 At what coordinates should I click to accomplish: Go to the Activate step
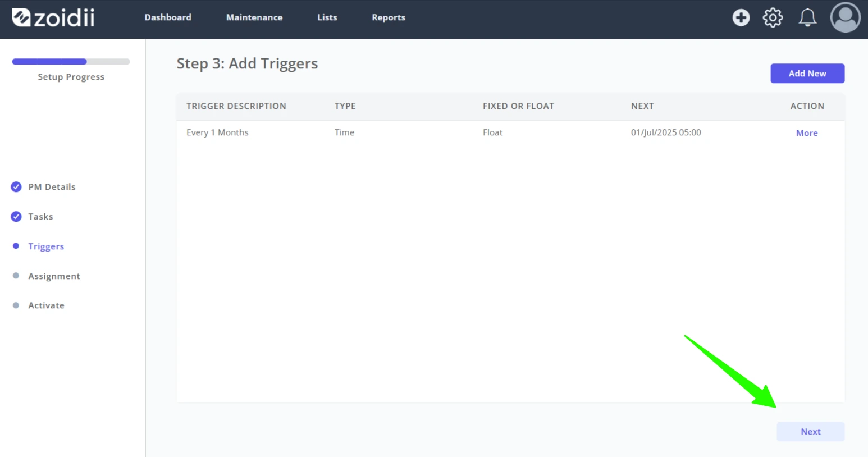click(46, 305)
